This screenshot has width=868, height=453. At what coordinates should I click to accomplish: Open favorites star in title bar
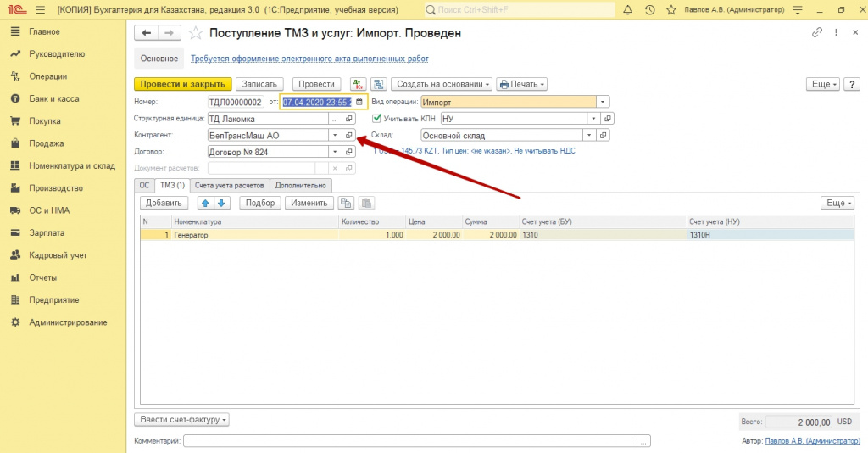click(x=671, y=10)
